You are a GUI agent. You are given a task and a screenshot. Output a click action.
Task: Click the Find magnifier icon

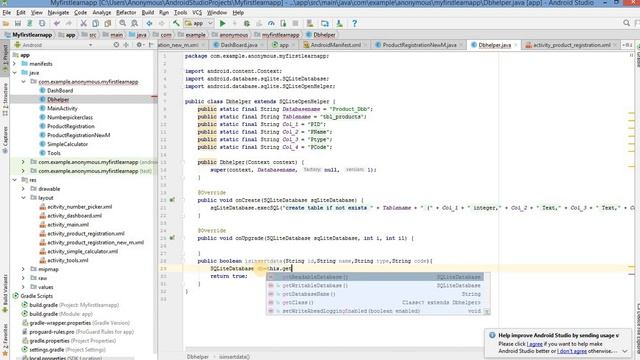[122, 24]
